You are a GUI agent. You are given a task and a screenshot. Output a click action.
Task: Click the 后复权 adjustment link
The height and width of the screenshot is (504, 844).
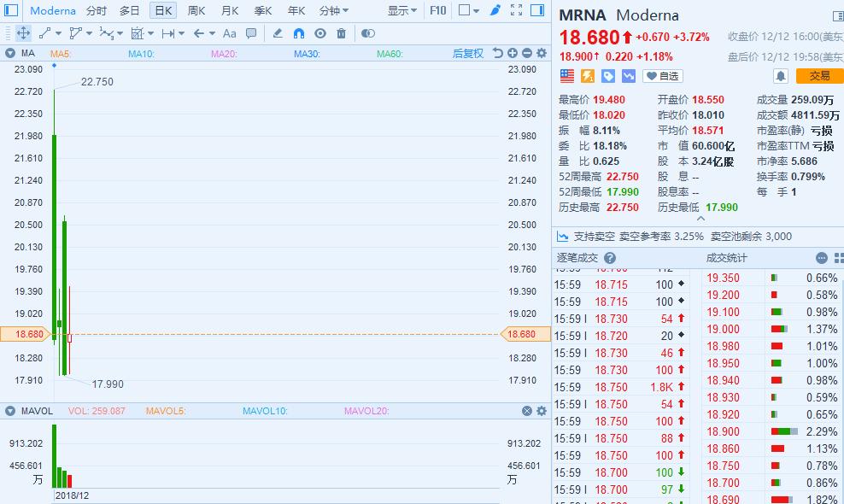(467, 53)
